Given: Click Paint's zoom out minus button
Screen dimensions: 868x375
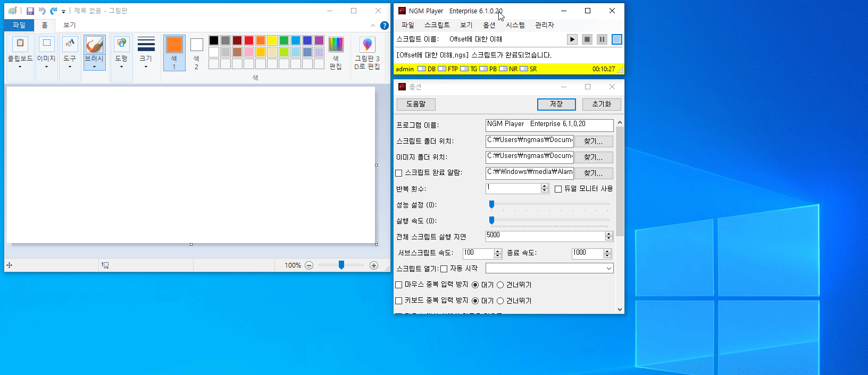Looking at the screenshot, I should (309, 265).
